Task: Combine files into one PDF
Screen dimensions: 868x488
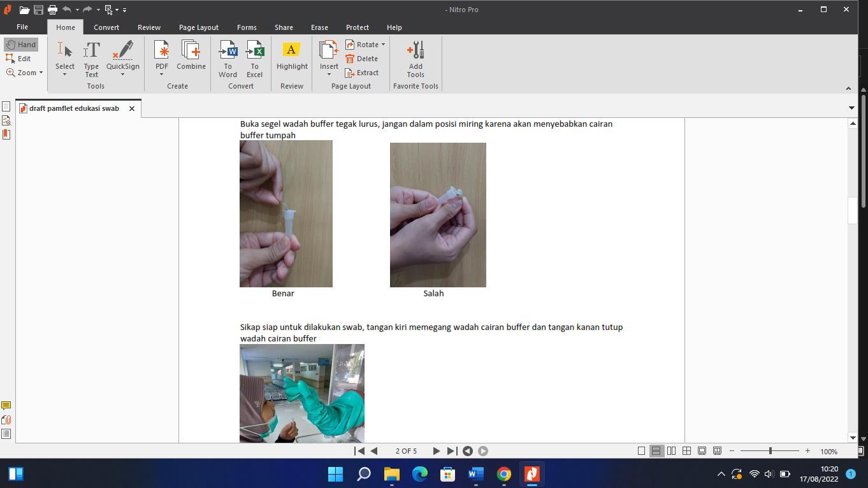Action: coord(191,55)
